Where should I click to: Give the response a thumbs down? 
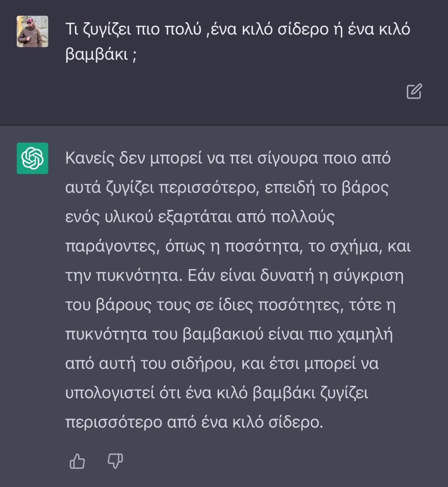(x=115, y=461)
